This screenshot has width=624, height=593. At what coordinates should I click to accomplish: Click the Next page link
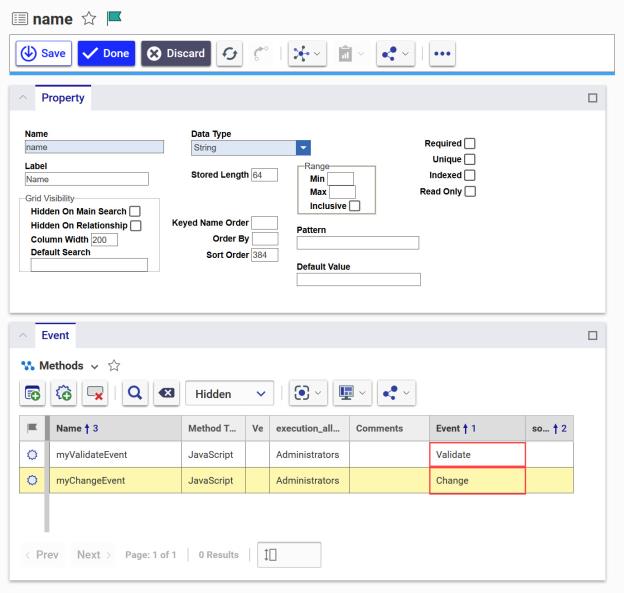pyautogui.click(x=94, y=555)
